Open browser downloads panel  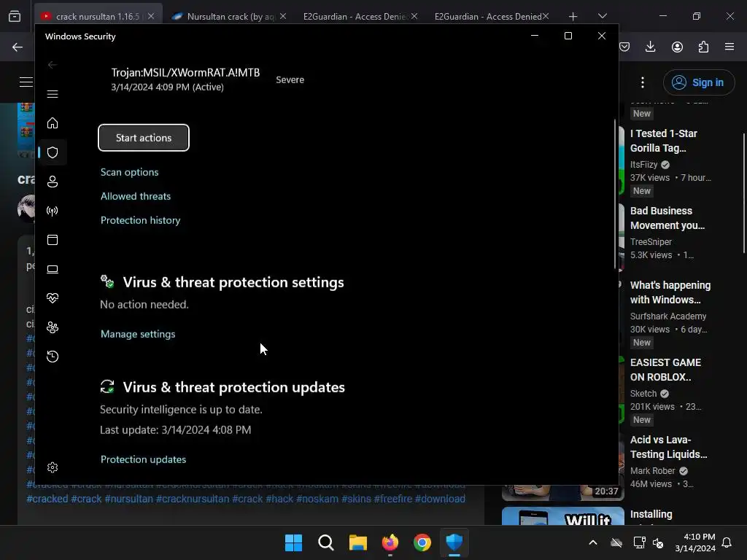(650, 47)
